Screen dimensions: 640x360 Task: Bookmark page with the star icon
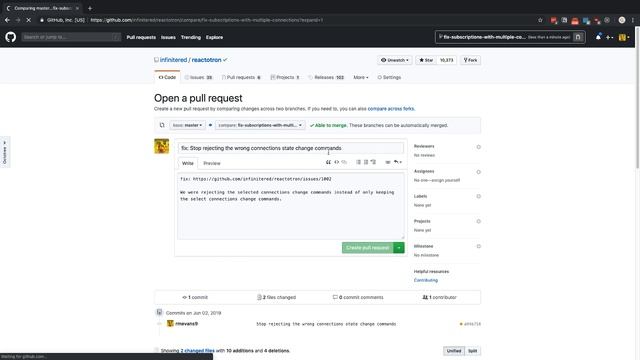(x=540, y=20)
